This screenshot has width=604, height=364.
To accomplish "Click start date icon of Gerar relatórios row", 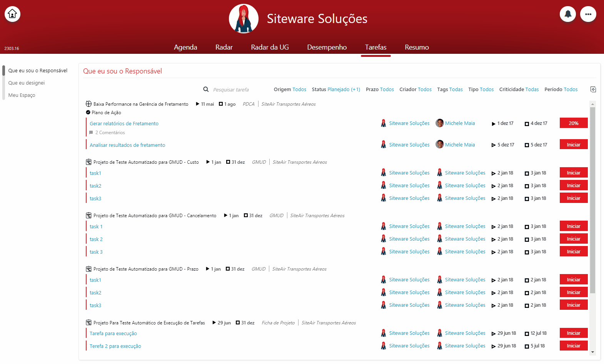I will [494, 124].
